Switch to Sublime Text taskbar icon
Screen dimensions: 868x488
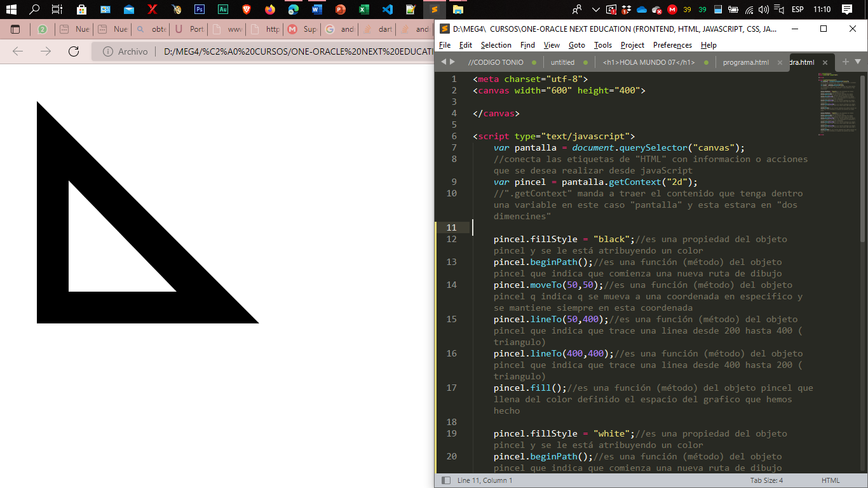[x=435, y=10]
